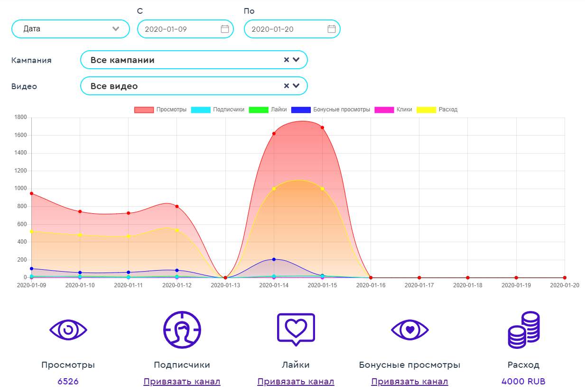This screenshot has height=392, width=585.
Task: Open calendar picker in the 'По' date field
Action: [x=332, y=29]
